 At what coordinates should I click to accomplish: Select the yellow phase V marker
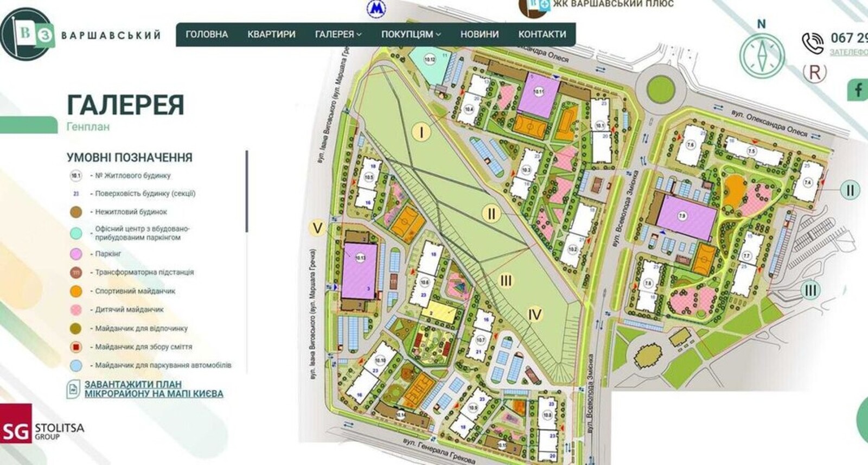coord(317,228)
